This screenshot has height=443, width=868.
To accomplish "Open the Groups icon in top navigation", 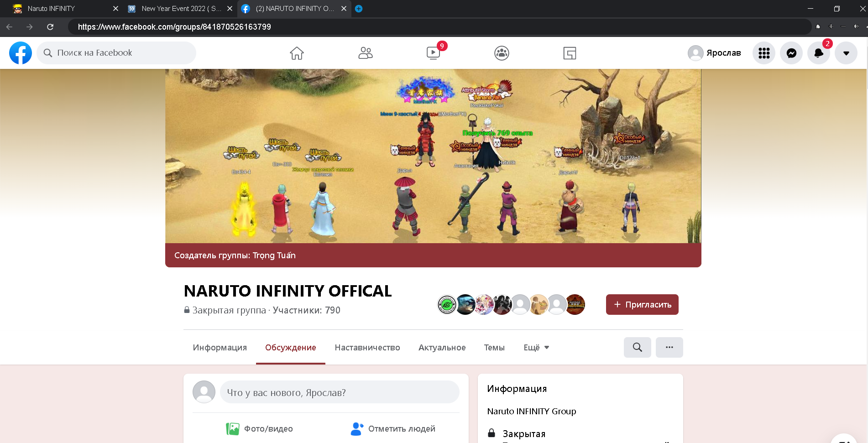I will click(502, 53).
